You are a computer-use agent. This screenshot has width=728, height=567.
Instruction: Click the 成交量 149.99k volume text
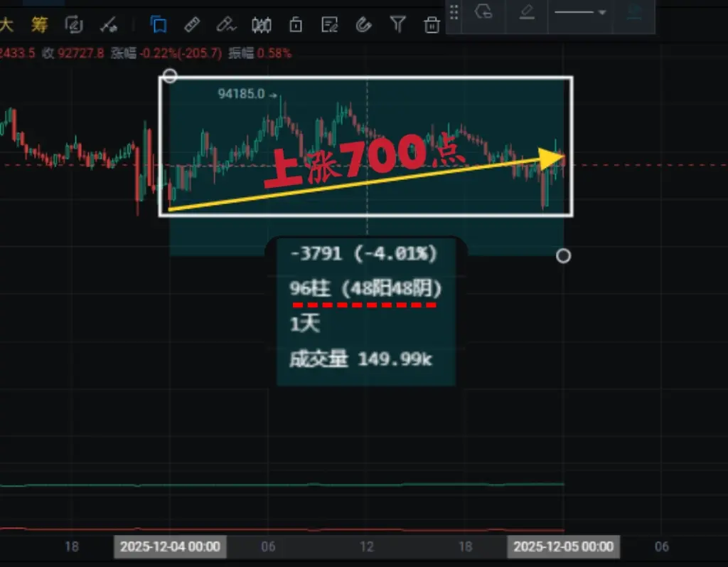pyautogui.click(x=360, y=359)
